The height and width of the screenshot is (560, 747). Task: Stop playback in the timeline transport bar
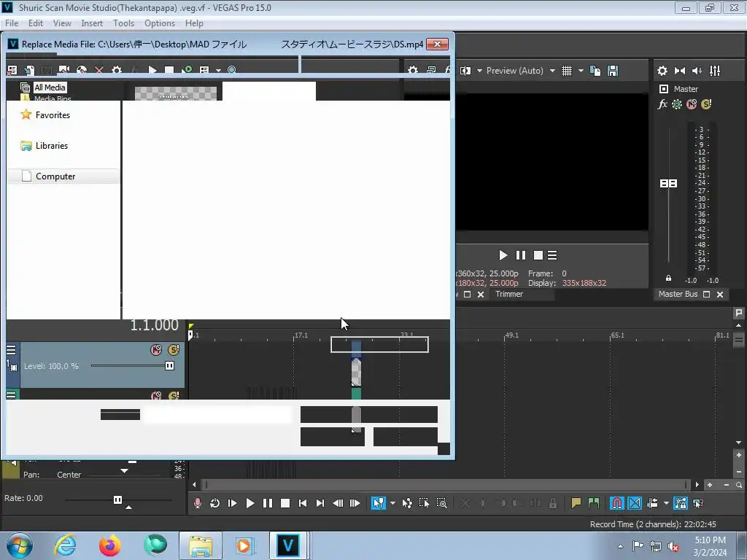285,503
